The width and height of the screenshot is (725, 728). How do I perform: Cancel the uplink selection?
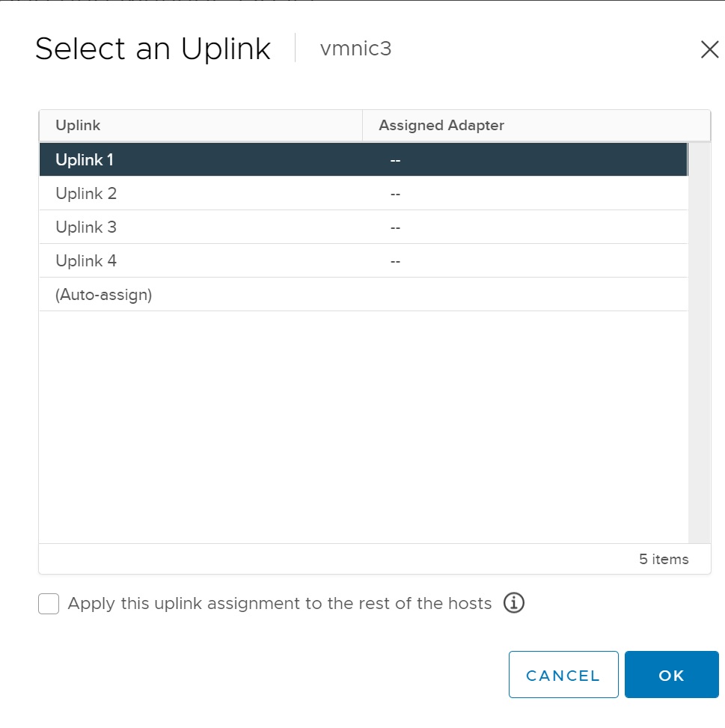click(563, 675)
